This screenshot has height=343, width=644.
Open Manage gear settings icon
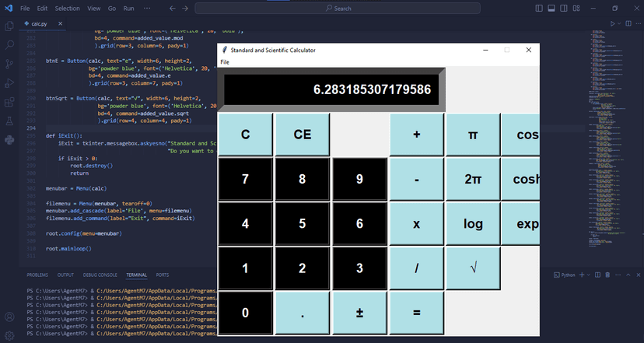tap(9, 335)
